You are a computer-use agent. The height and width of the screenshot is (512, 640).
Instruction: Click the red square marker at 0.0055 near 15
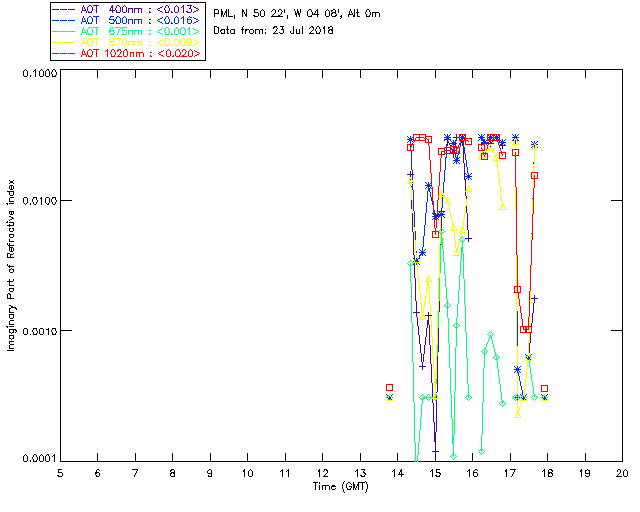[436, 234]
